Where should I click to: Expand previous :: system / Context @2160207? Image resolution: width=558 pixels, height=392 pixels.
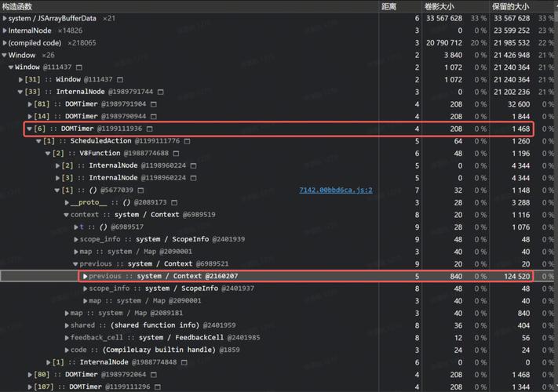click(85, 276)
